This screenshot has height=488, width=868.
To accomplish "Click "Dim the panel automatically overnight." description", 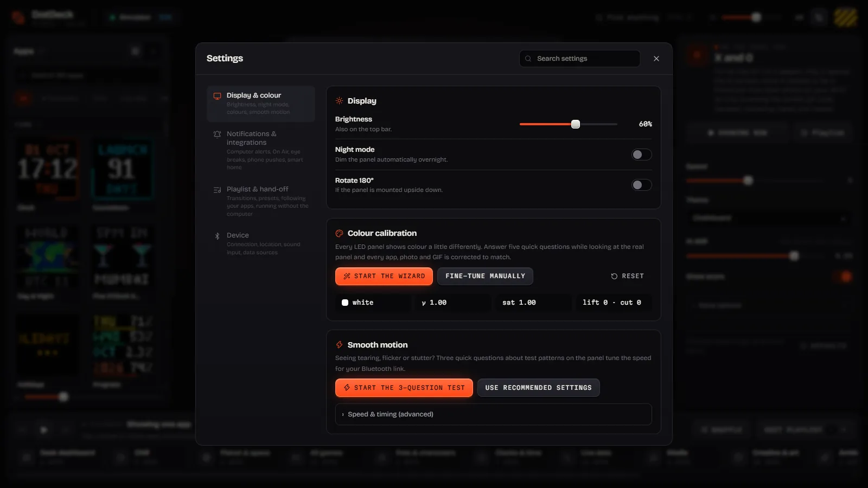I will point(392,160).
